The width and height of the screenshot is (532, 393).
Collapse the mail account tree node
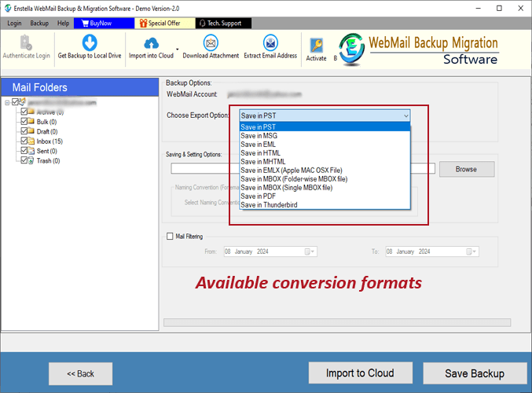point(7,102)
